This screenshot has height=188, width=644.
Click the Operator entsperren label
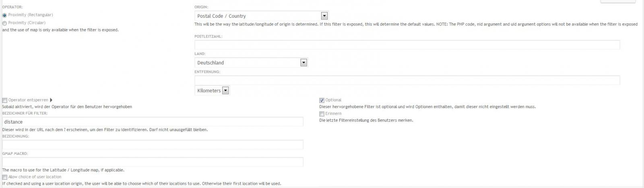point(28,100)
